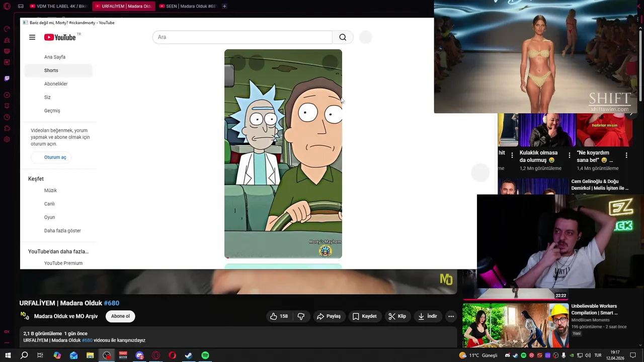644x362 pixels.
Task: Open Task View on taskbar
Action: (x=40, y=355)
